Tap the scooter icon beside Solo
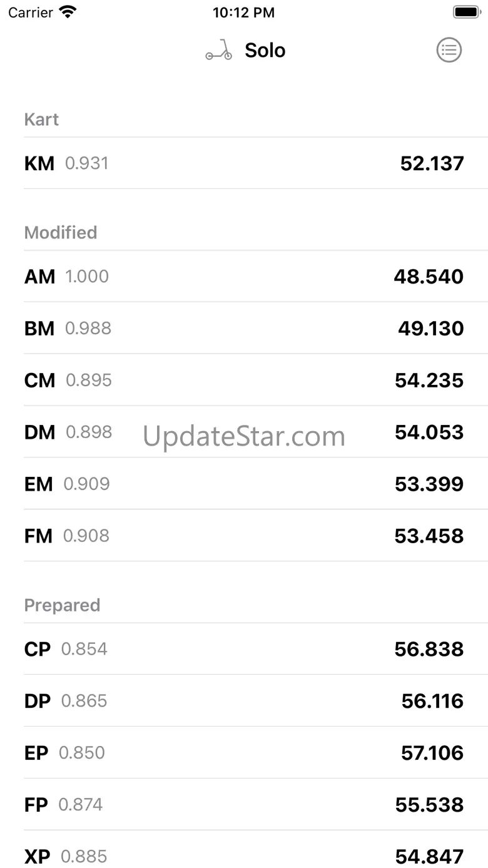Screen dimensions: 488x868 click(218, 50)
